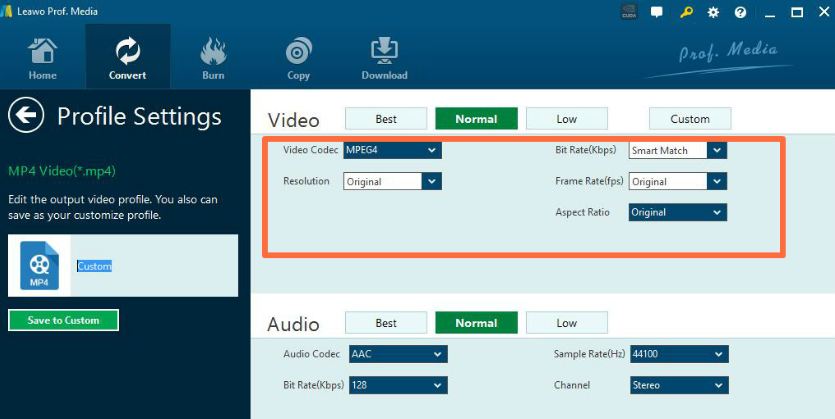
Task: Switch to the Copy module
Action: pyautogui.click(x=298, y=57)
